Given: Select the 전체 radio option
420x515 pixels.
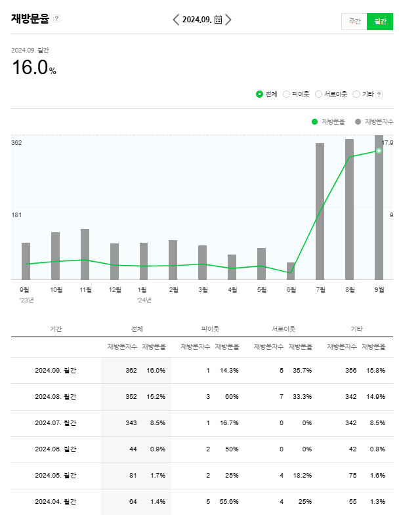Looking at the screenshot, I should 260,94.
